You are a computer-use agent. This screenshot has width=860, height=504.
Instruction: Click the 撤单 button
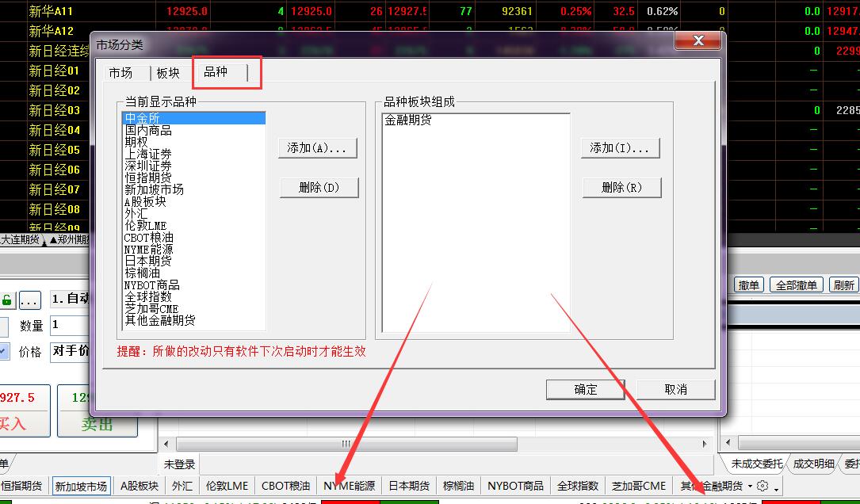[749, 285]
